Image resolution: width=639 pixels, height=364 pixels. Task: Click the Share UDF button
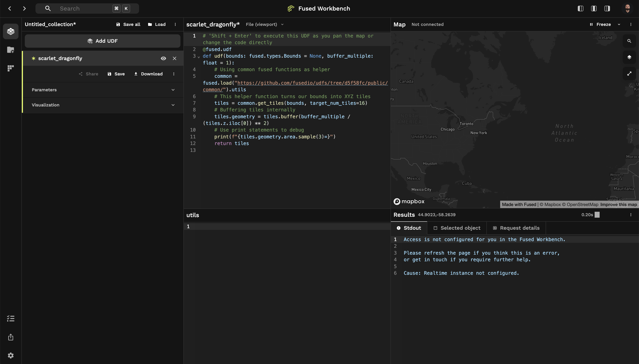click(x=89, y=74)
